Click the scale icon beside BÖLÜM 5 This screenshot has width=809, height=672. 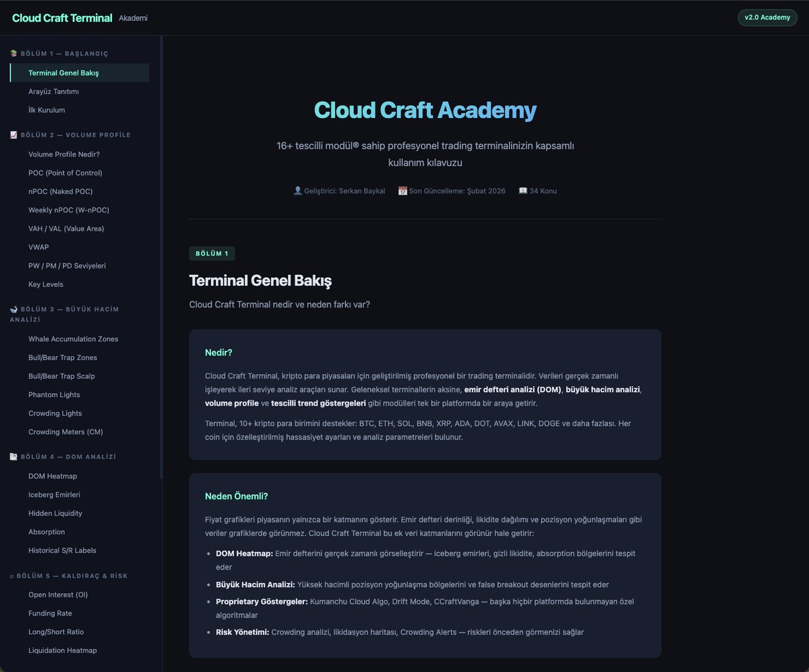pos(12,576)
